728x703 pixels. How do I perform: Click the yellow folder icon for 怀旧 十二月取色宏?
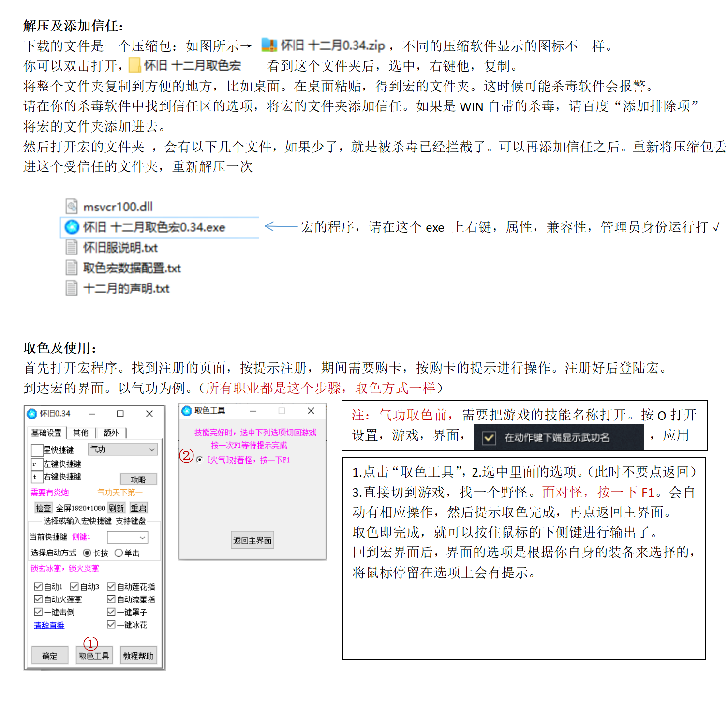(134, 65)
